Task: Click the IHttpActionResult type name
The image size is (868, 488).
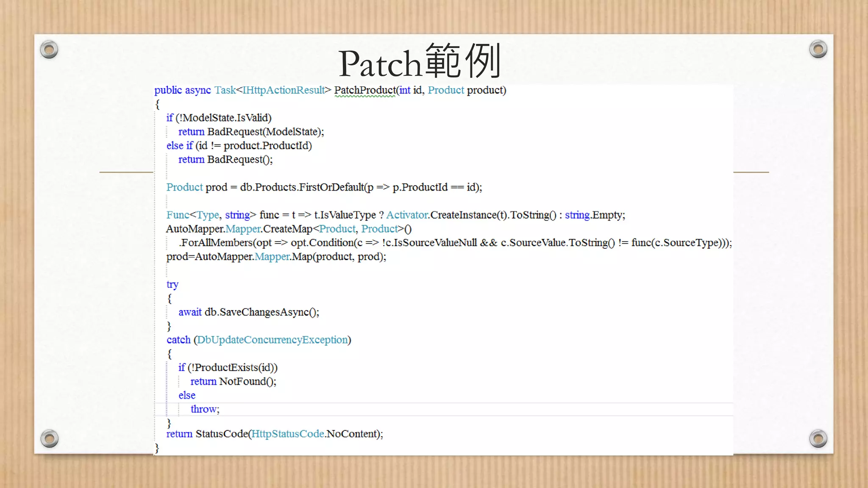Action: coord(283,90)
